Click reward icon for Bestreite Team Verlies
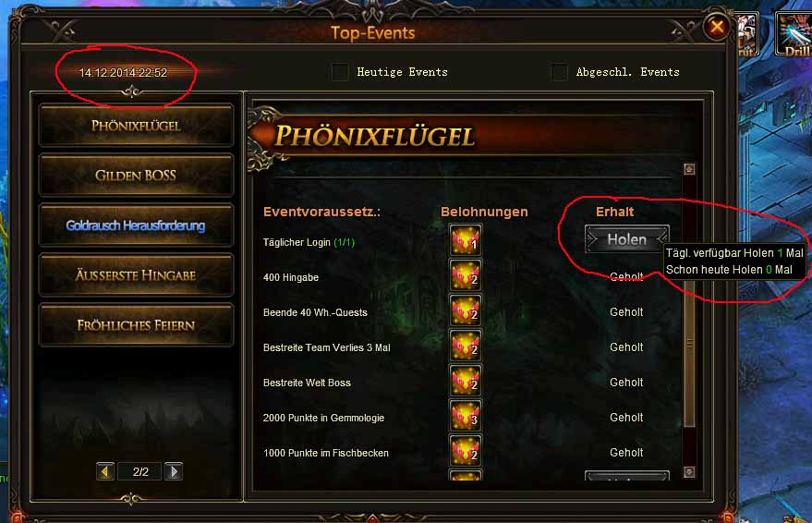Screen dimensions: 812x523 [466, 347]
